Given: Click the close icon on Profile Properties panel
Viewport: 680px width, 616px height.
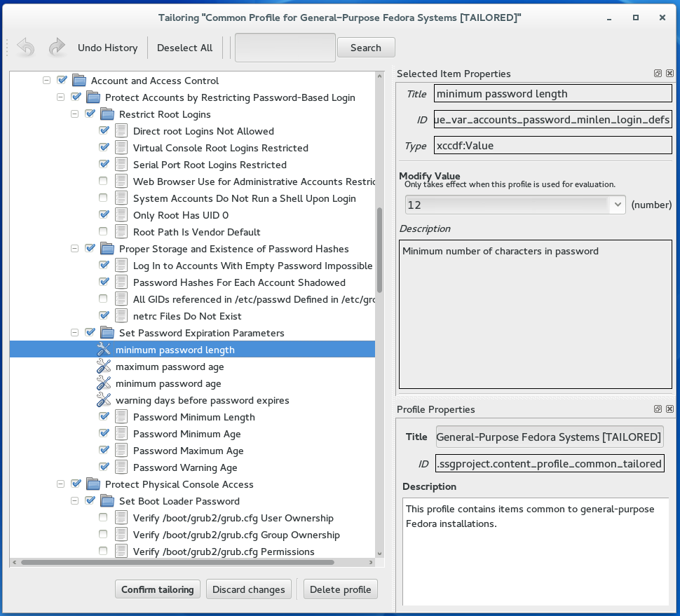Looking at the screenshot, I should pyautogui.click(x=669, y=409).
